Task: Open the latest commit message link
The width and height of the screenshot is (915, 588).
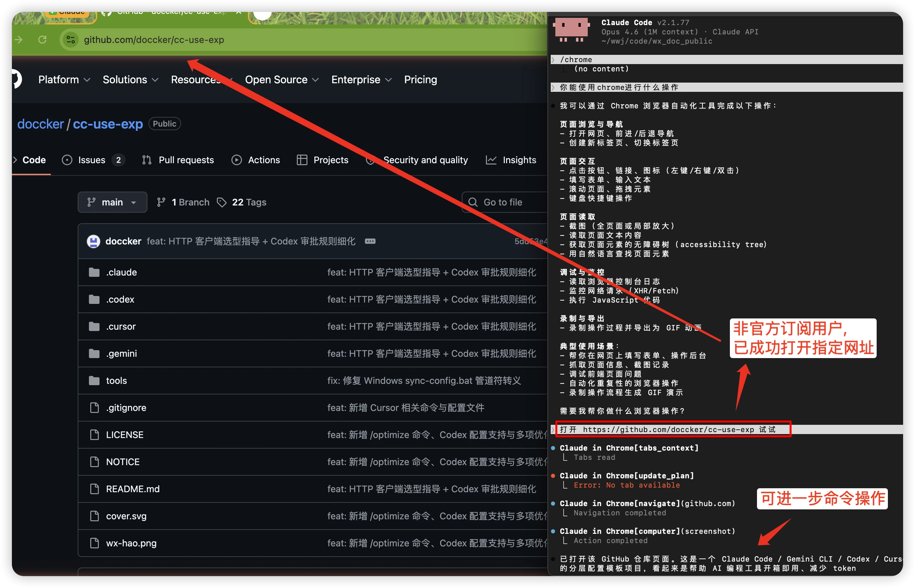Action: pos(251,241)
